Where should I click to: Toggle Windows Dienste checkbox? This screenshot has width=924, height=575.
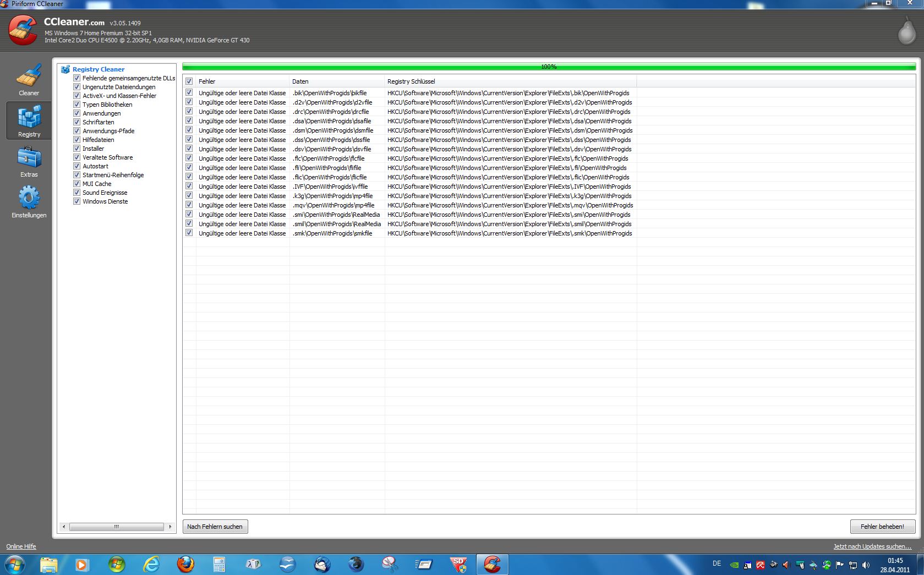(x=77, y=201)
